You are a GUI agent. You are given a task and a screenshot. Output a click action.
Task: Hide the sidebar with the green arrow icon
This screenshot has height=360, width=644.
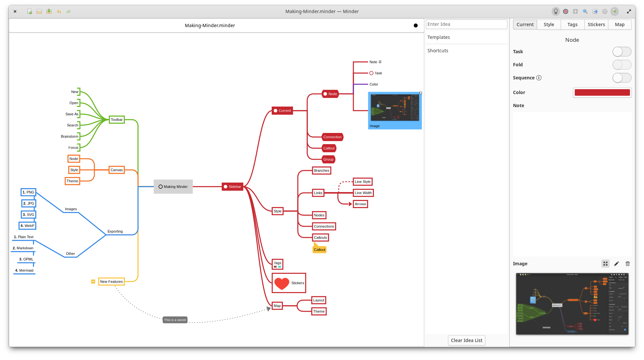tap(615, 11)
